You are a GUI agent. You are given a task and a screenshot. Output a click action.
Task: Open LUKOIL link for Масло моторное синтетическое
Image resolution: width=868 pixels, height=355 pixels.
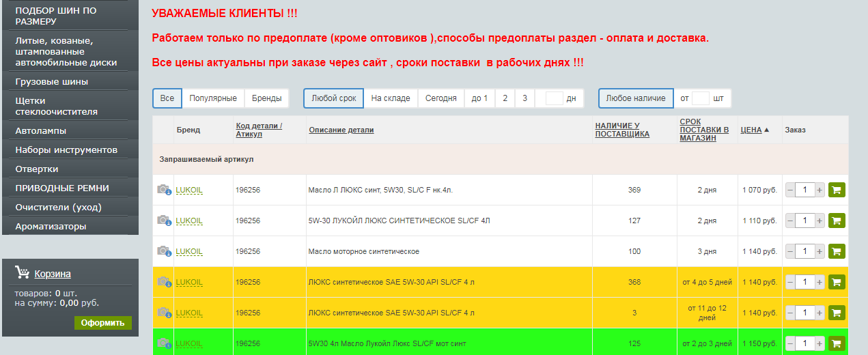tap(189, 251)
